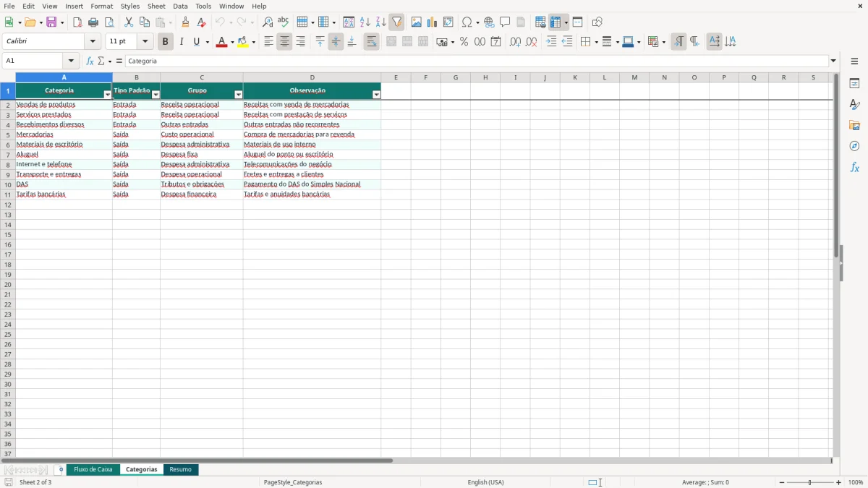
Task: Select column A header
Action: [64, 77]
